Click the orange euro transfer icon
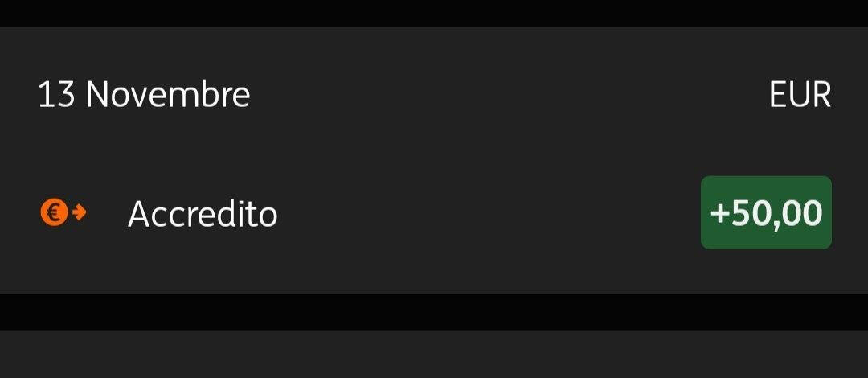The height and width of the screenshot is (378, 868). pyautogui.click(x=63, y=213)
